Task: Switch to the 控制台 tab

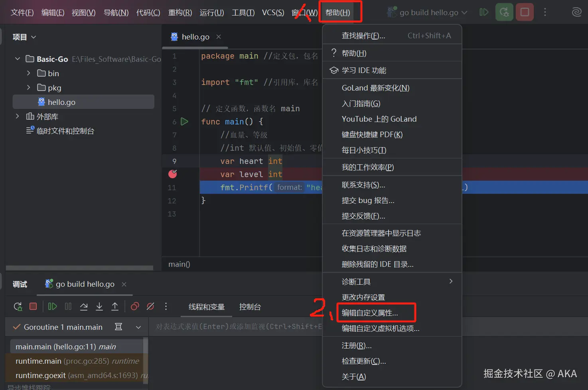Action: (250, 307)
